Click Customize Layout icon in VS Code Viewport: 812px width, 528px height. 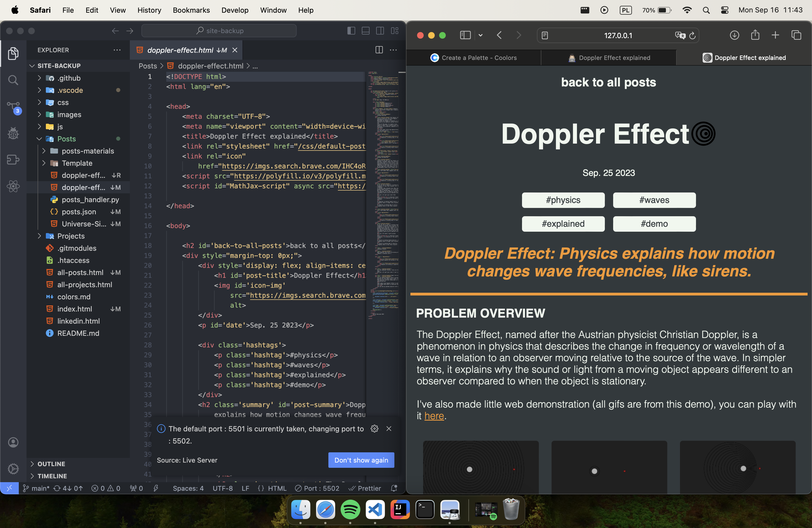tap(395, 31)
